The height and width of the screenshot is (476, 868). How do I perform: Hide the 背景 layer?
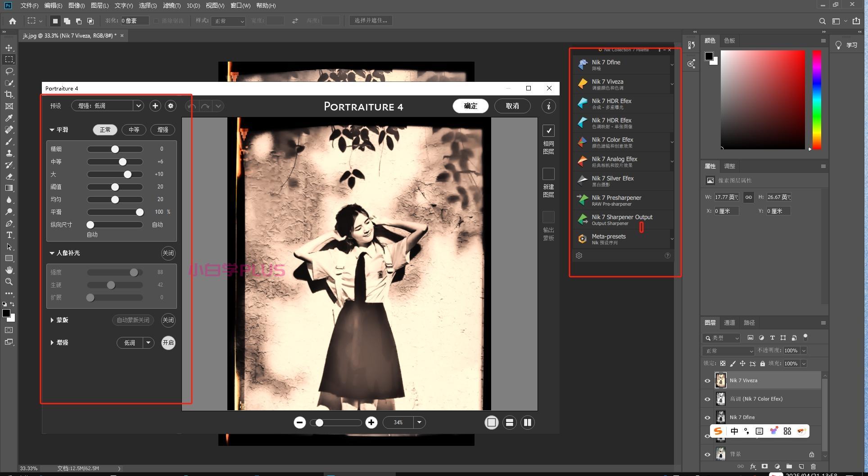tap(707, 454)
